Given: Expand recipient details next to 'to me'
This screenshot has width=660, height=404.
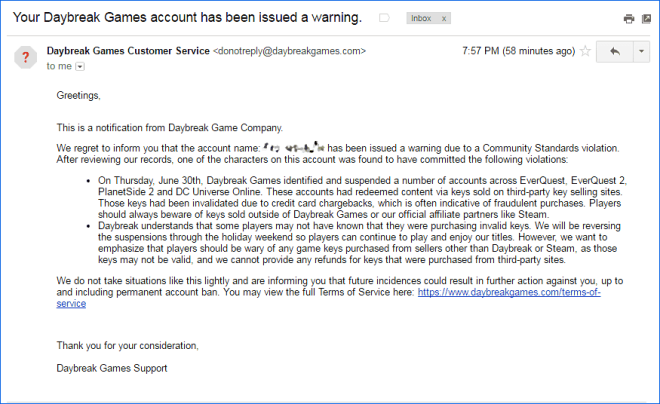Looking at the screenshot, I should pos(80,66).
